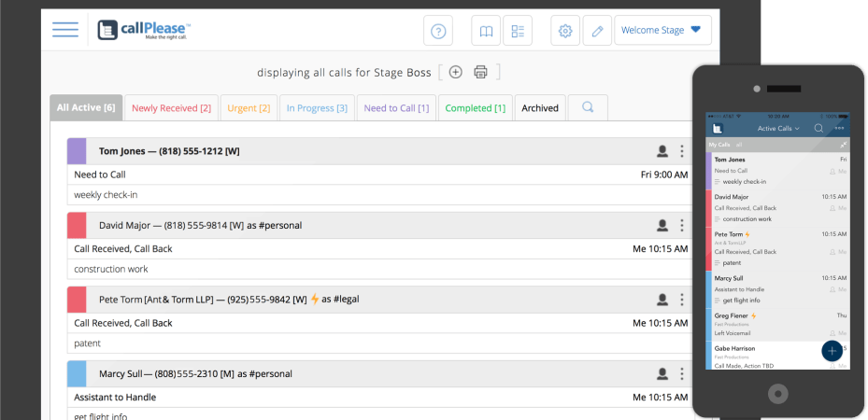868x420 pixels.
Task: Show the Completed calls tab
Action: (475, 108)
